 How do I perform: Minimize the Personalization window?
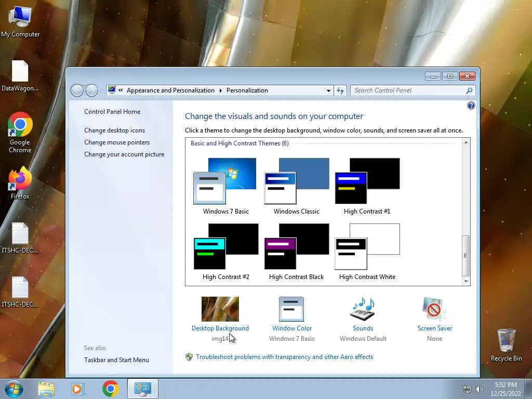433,76
